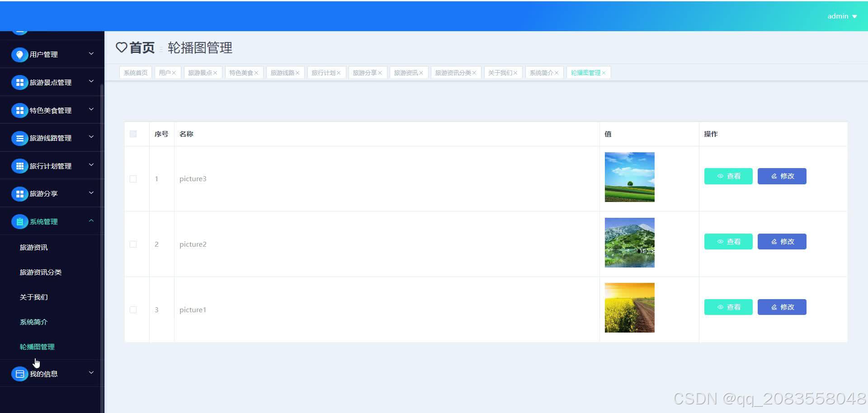Expand the 旅游分享 menu chevron
This screenshot has height=413, width=868.
coord(91,193)
